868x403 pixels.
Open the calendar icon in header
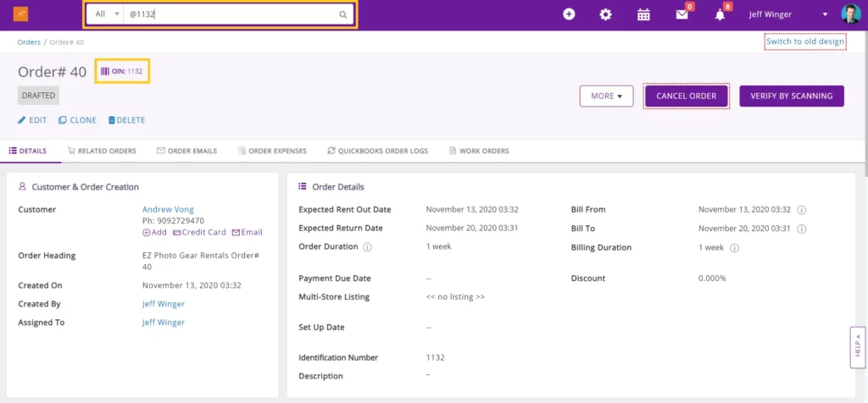point(643,14)
